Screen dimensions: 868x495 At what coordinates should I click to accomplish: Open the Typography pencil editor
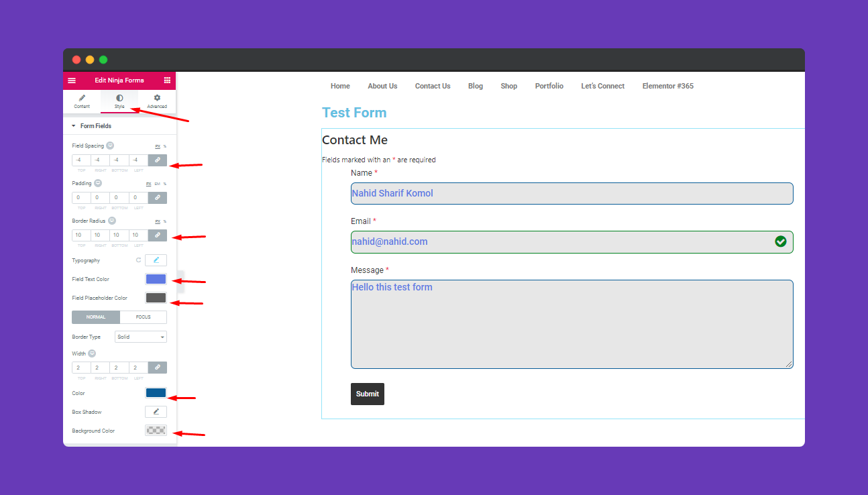click(x=156, y=260)
